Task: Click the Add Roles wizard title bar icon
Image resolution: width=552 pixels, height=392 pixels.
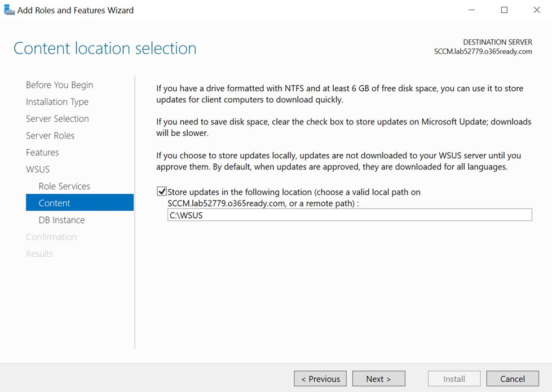Action: pos(9,10)
